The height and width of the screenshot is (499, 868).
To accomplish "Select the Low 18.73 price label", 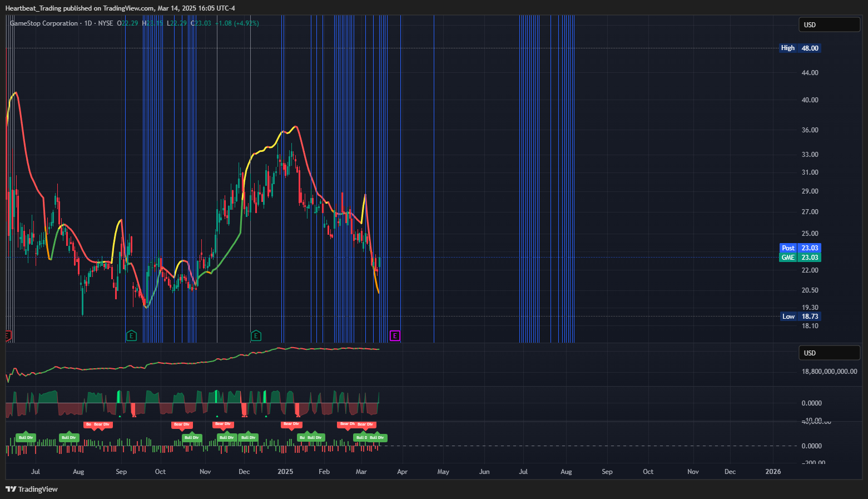I will tap(801, 316).
